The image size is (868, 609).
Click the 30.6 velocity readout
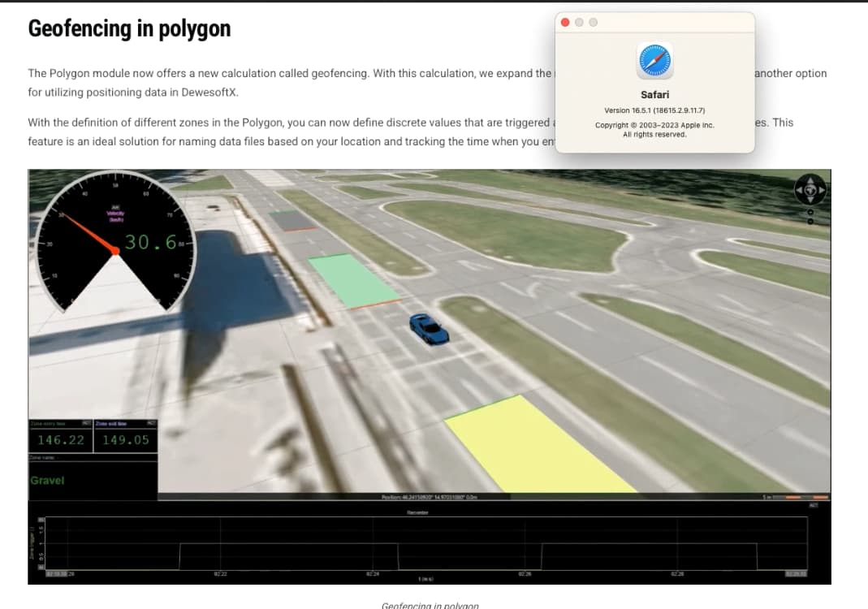click(150, 241)
